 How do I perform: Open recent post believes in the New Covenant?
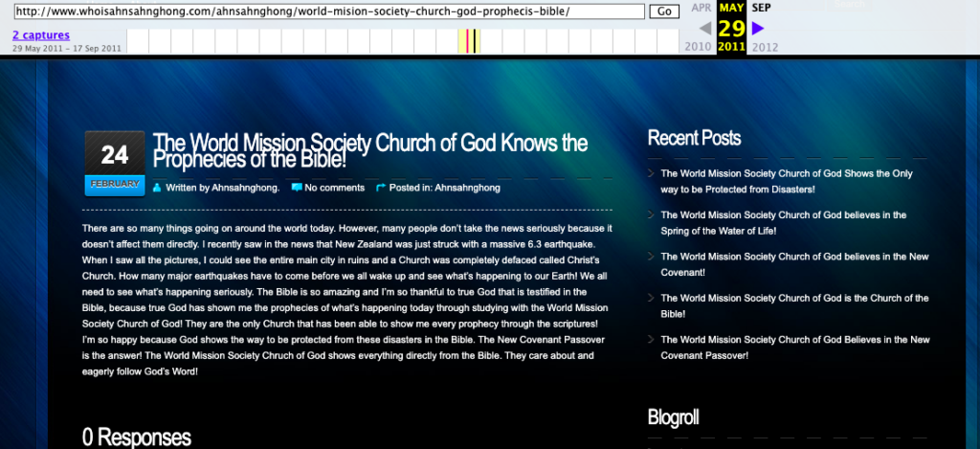[795, 264]
